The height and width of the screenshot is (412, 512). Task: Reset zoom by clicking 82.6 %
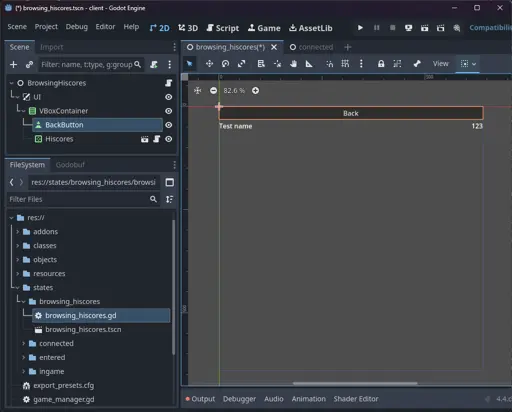click(234, 90)
